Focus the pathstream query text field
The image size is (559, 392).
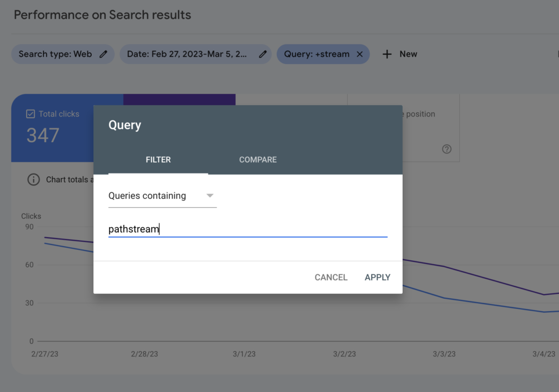[x=247, y=229]
